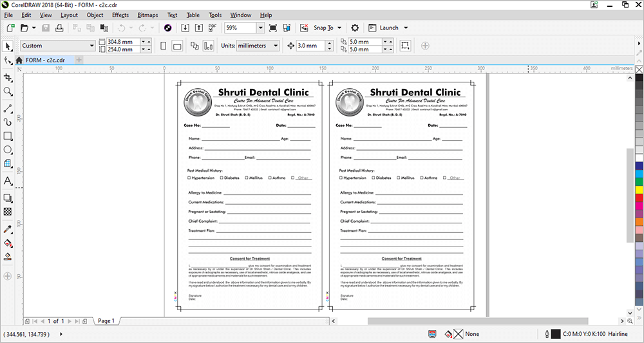Toggle Full-screen preview icon
644x343 pixels.
pos(272,28)
